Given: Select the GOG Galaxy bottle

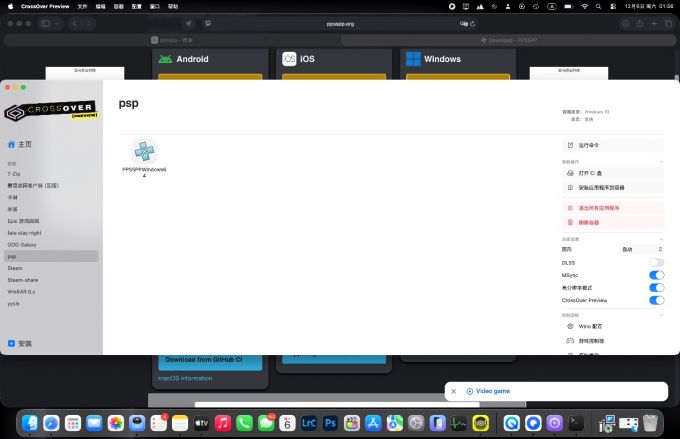Looking at the screenshot, I should (51, 245).
